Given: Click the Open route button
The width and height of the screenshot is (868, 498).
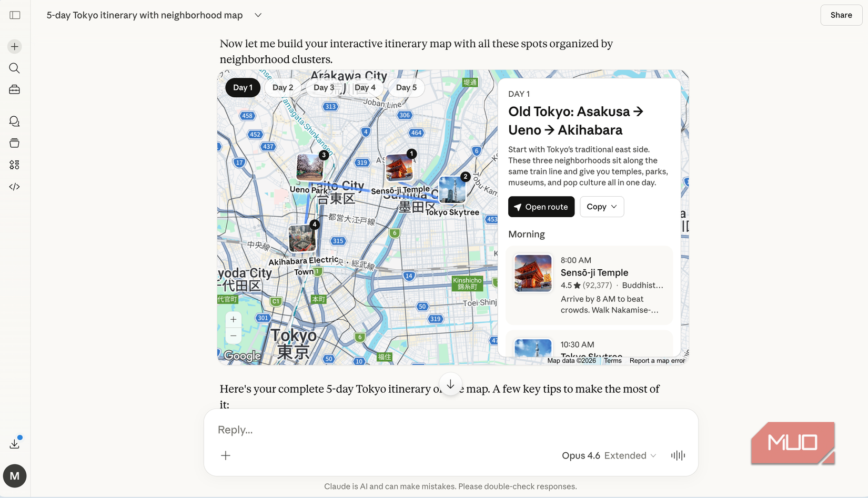Looking at the screenshot, I should tap(541, 206).
